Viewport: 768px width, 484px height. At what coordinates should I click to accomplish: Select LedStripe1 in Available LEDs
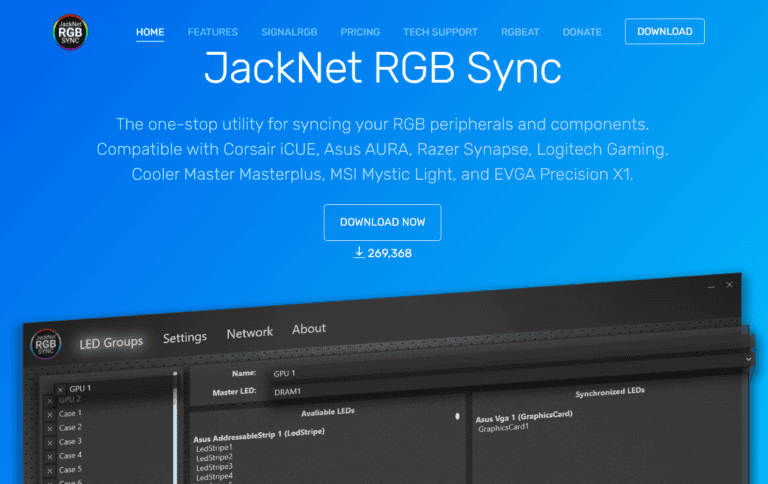214,448
